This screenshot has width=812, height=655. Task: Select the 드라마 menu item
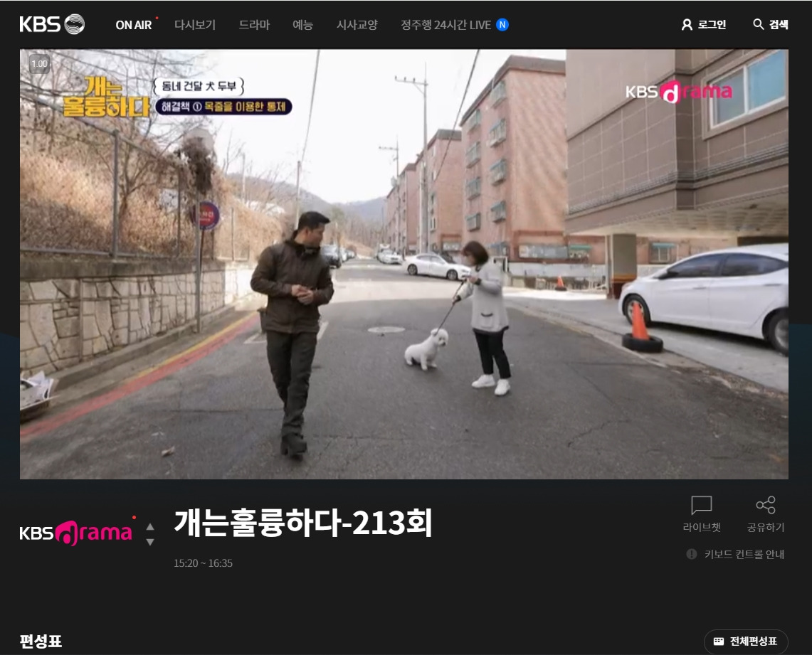pyautogui.click(x=254, y=24)
